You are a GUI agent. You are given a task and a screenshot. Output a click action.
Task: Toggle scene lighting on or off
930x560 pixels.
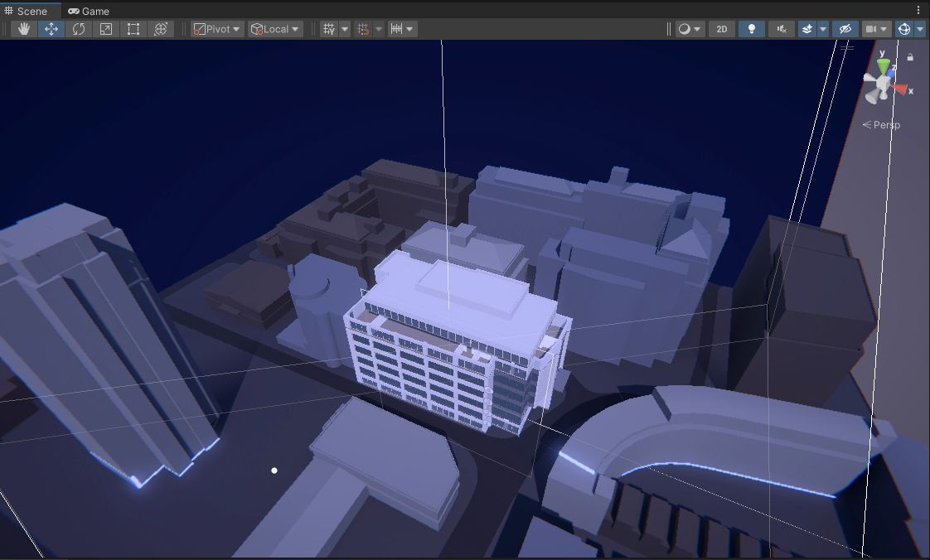pyautogui.click(x=752, y=28)
